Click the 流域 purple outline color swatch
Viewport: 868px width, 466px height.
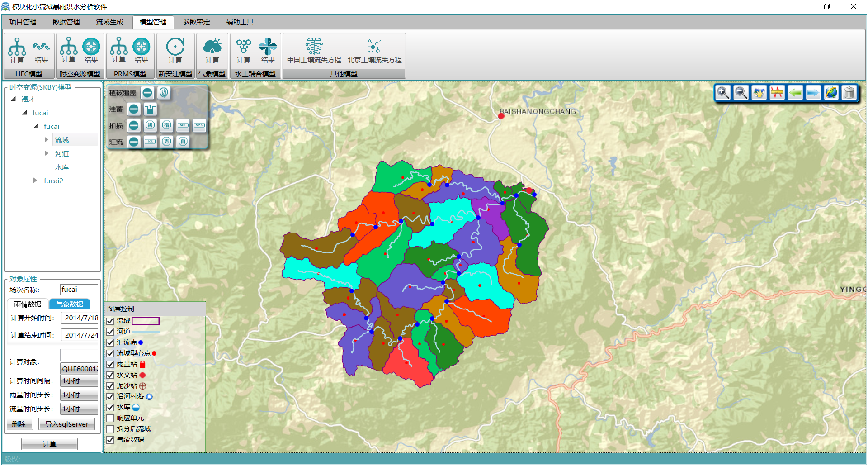pyautogui.click(x=146, y=321)
